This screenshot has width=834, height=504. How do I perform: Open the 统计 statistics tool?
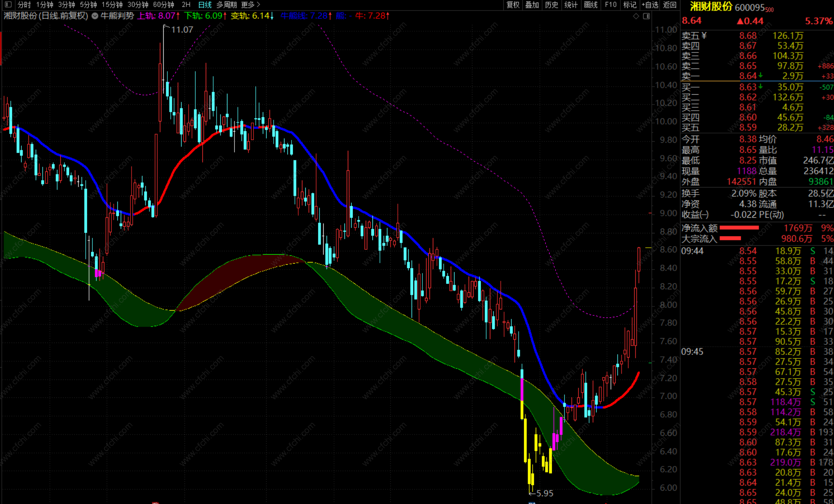pyautogui.click(x=571, y=5)
